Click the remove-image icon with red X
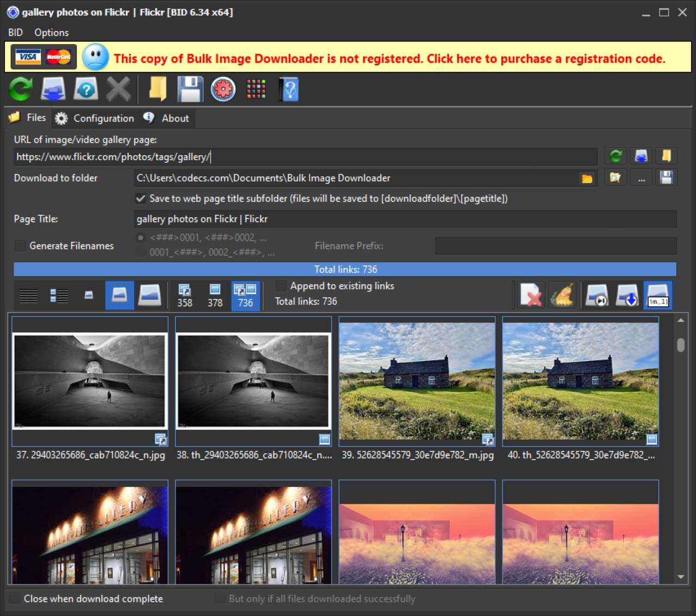The width and height of the screenshot is (696, 616). [531, 295]
